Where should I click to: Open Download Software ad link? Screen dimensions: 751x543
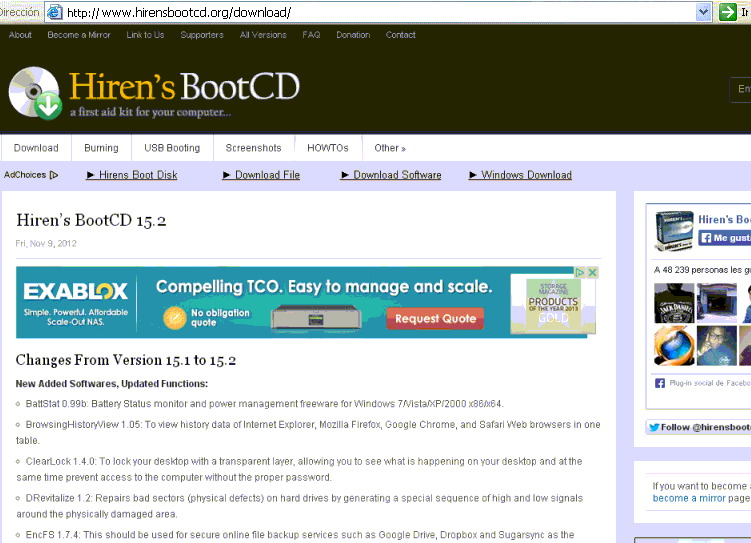pos(391,175)
